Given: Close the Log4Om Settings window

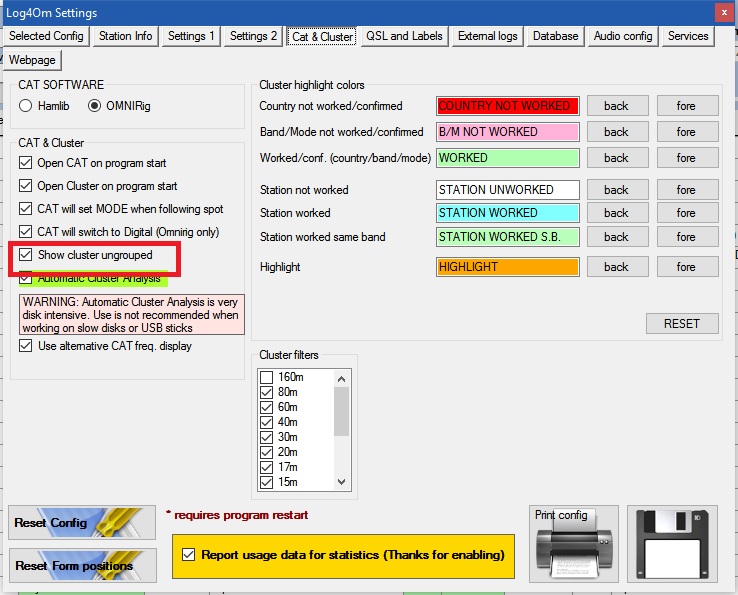Looking at the screenshot, I should (x=724, y=13).
